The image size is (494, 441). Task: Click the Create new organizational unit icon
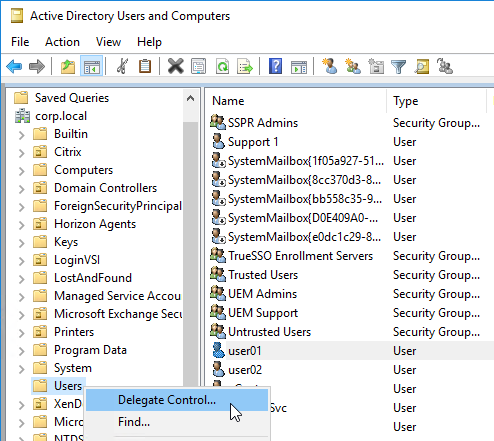tap(376, 66)
